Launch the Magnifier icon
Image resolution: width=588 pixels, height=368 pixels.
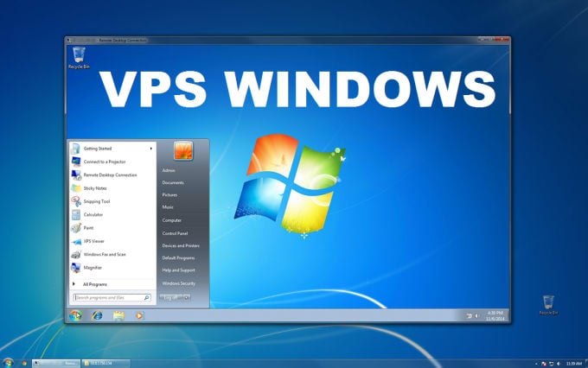76,268
